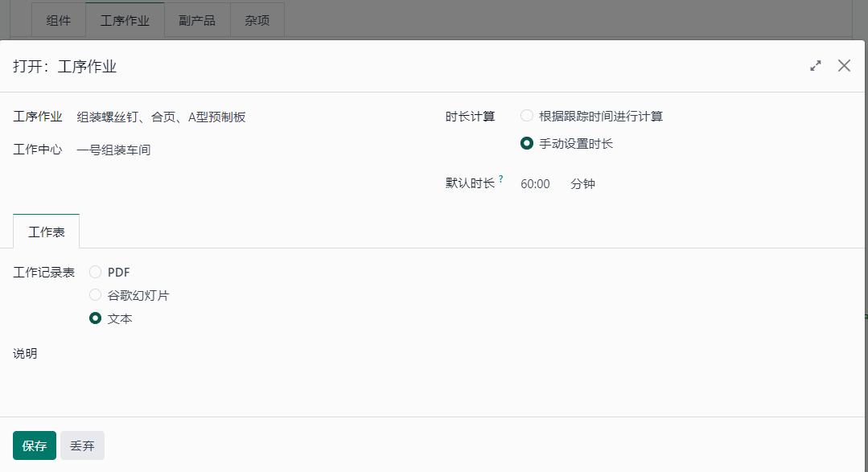The height and width of the screenshot is (472, 868).
Task: Select the 工序作业 tab
Action: tap(125, 20)
